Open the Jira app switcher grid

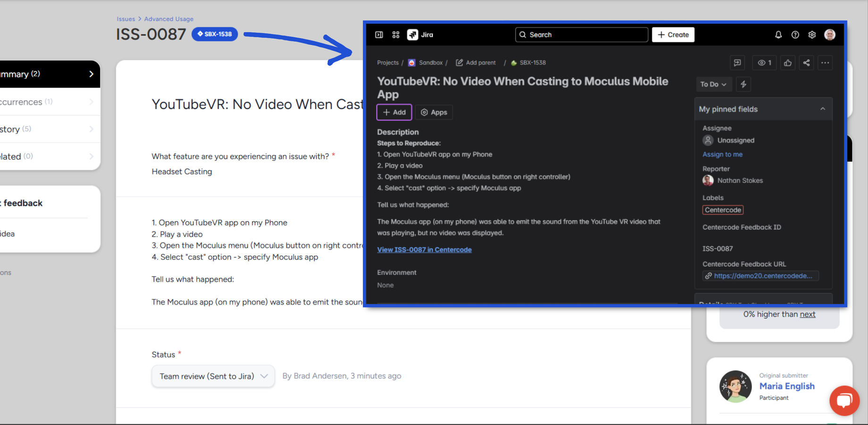(x=396, y=34)
